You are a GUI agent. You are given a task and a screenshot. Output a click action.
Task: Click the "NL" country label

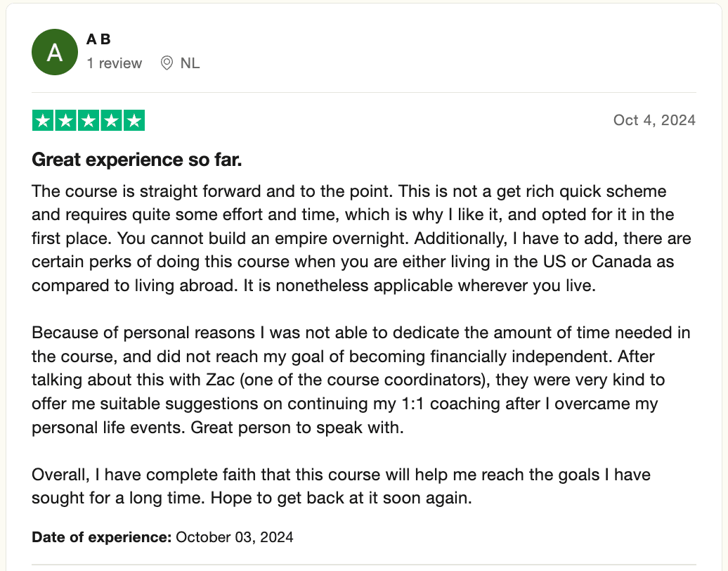[x=190, y=63]
